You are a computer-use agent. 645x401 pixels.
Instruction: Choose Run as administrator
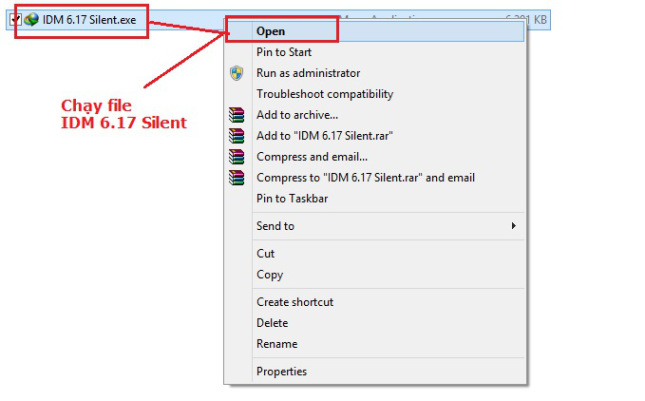point(308,73)
